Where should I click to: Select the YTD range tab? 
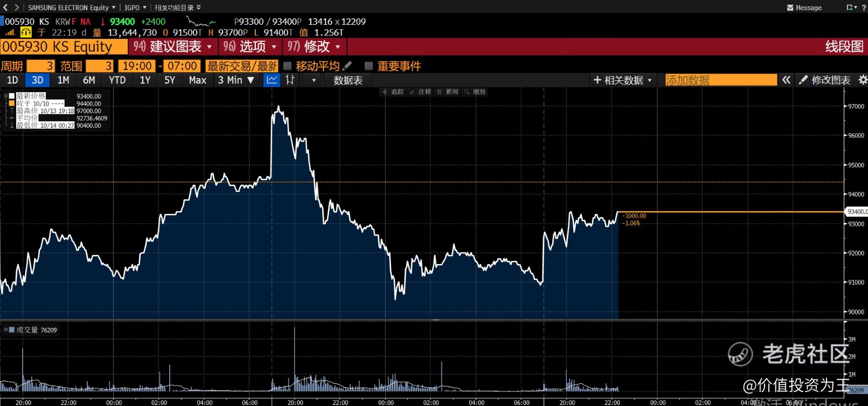pyautogui.click(x=117, y=80)
